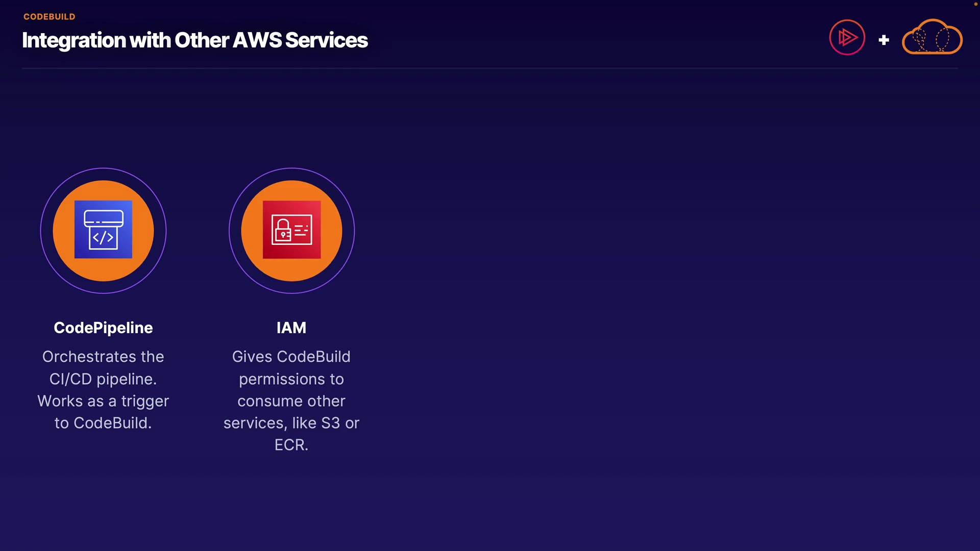Click the 'Orchestrates the' description line
980x551 pixels.
103,357
